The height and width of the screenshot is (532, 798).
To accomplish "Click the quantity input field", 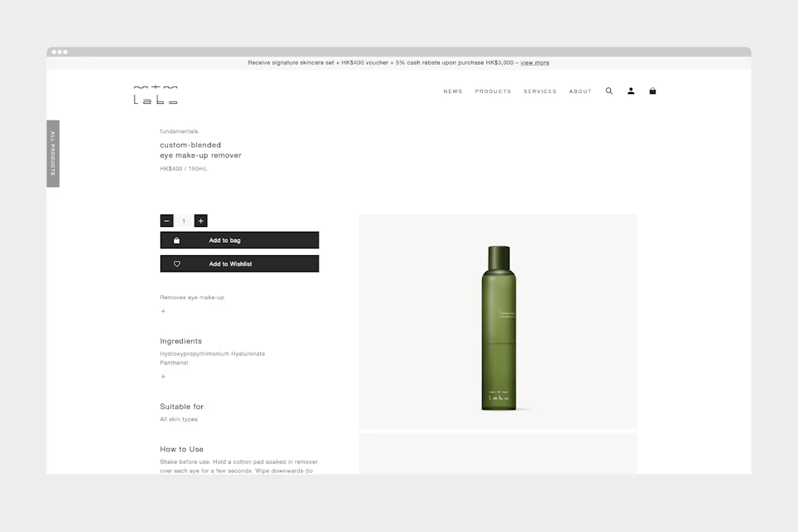I will [184, 221].
